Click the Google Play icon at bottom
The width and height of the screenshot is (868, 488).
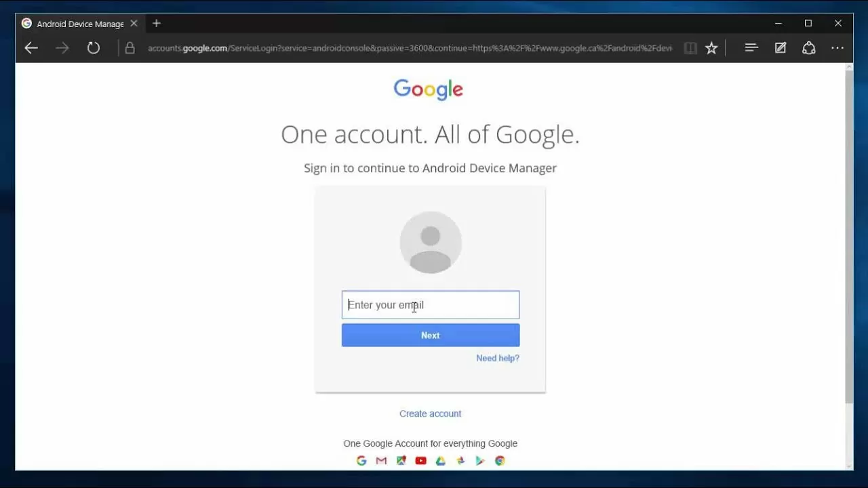[480, 461]
